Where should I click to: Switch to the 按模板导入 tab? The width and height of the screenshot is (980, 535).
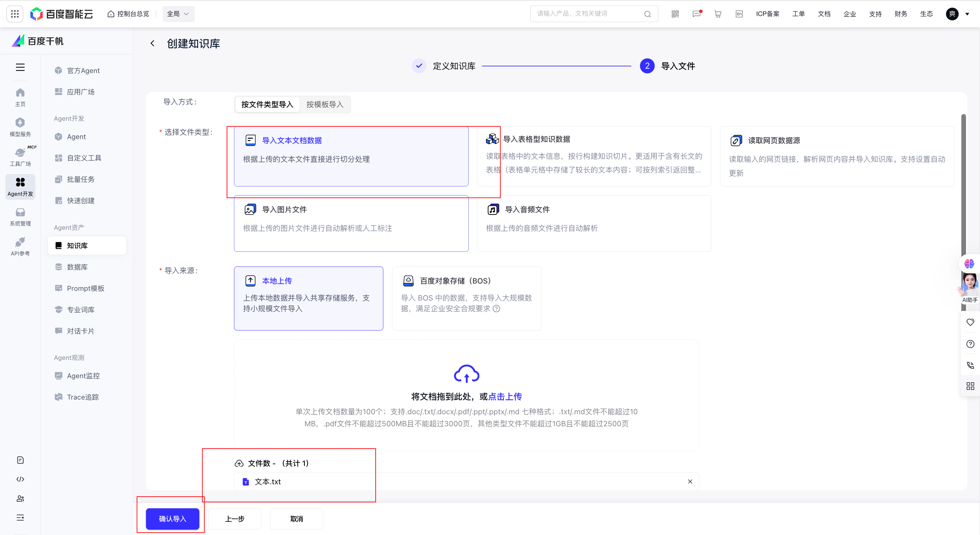click(325, 104)
